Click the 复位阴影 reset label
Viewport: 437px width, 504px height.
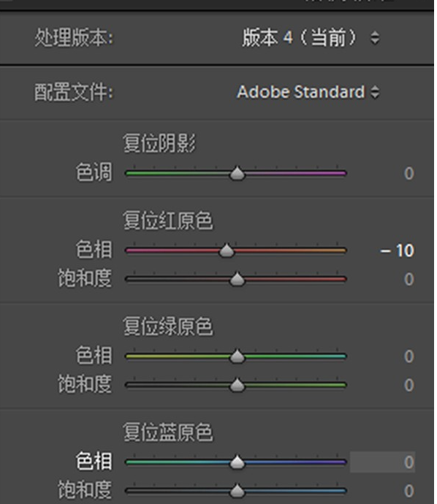tap(159, 143)
